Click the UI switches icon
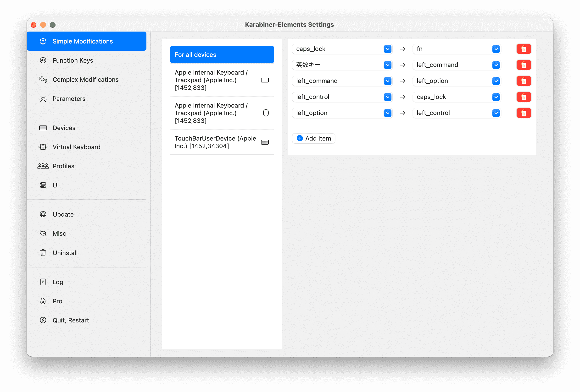 pos(43,185)
